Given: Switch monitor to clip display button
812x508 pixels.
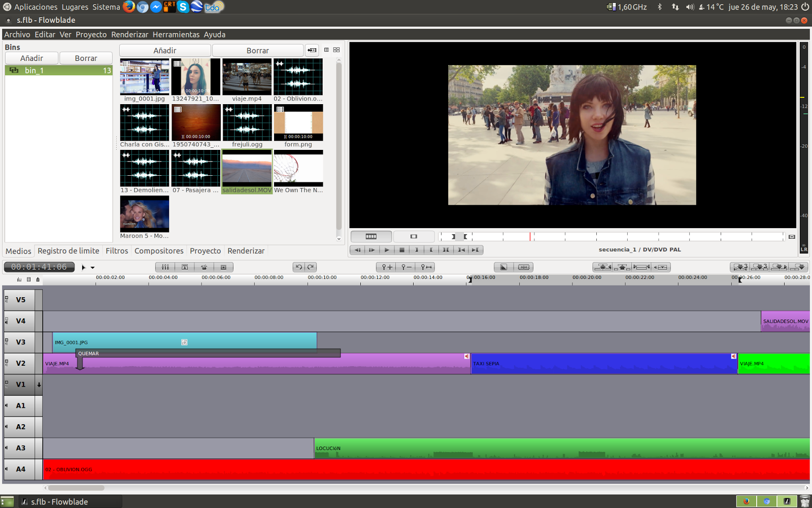Looking at the screenshot, I should click(x=414, y=236).
